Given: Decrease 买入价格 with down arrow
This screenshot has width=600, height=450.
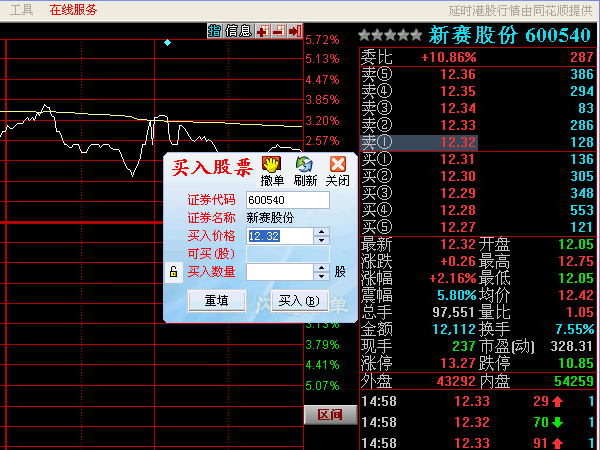Looking at the screenshot, I should tap(321, 240).
